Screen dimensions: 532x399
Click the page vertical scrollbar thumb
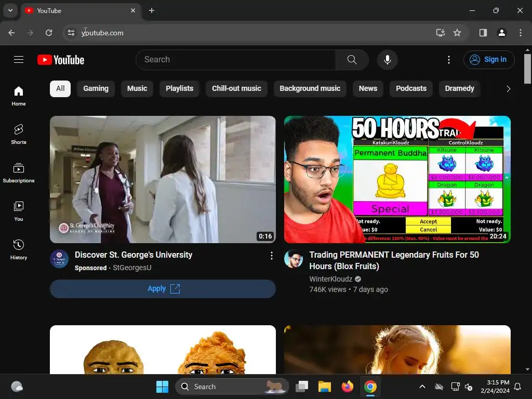point(527,69)
